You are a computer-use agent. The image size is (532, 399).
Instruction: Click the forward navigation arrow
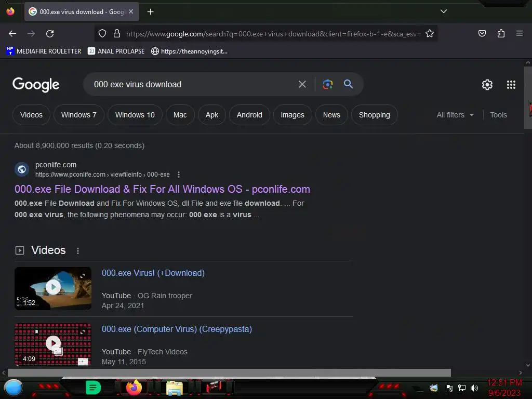coord(31,34)
